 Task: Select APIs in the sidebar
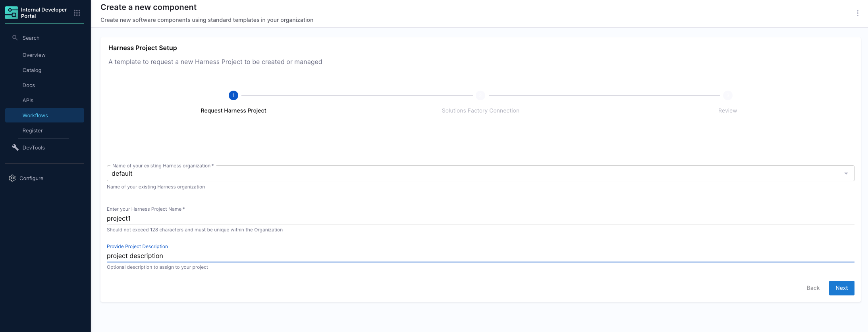point(28,100)
